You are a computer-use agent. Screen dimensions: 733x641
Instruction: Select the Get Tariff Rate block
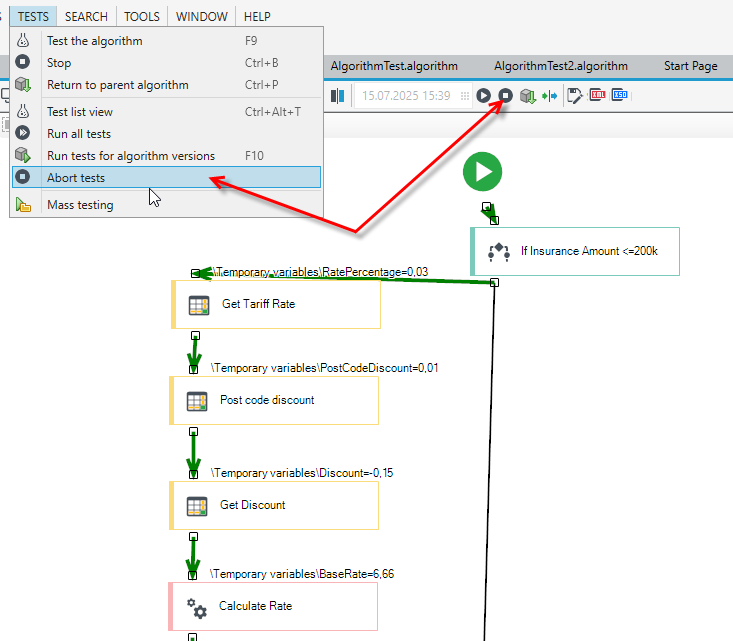coord(276,304)
